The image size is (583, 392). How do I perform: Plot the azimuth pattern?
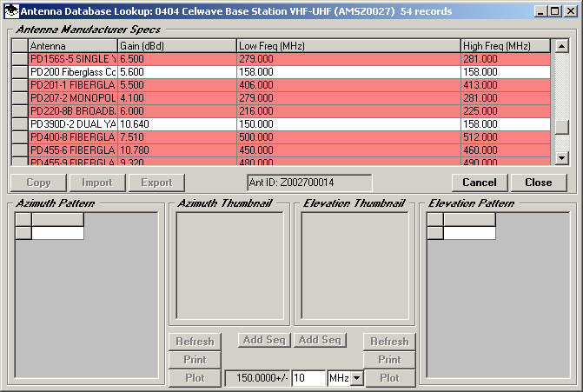195,378
